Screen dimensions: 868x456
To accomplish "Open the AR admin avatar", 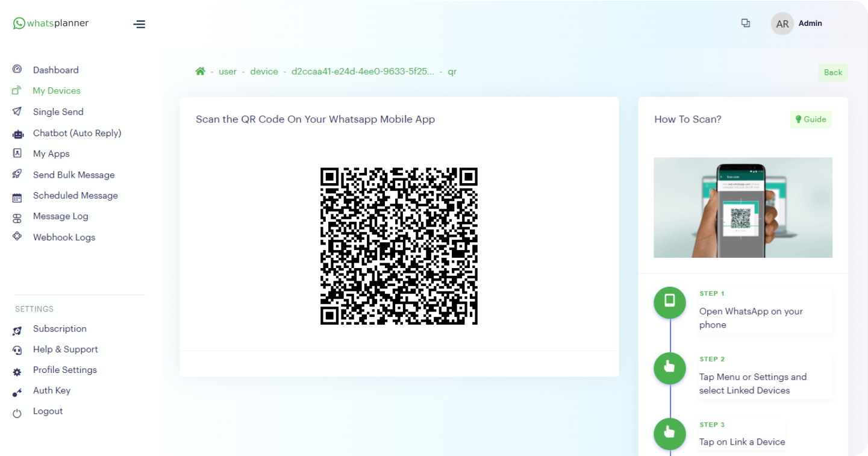I will [x=782, y=24].
